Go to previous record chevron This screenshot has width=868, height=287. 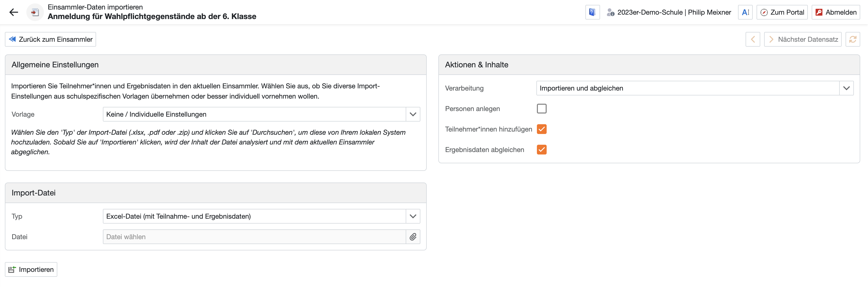[x=752, y=40]
